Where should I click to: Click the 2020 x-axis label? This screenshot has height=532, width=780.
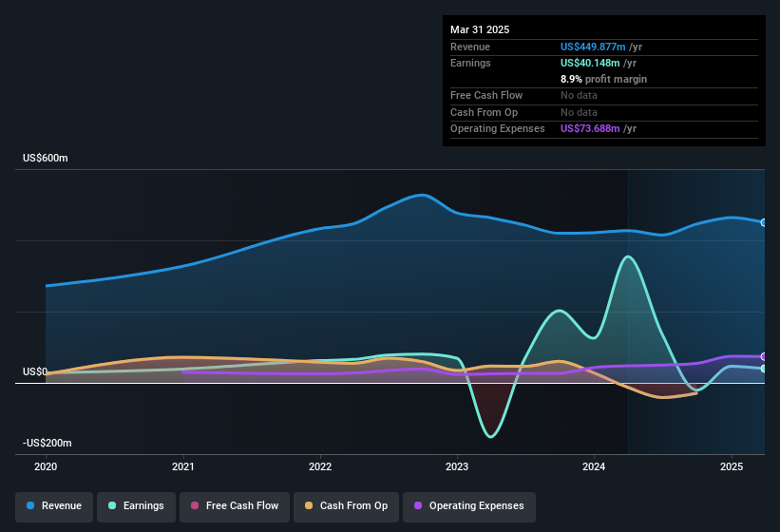coord(46,466)
